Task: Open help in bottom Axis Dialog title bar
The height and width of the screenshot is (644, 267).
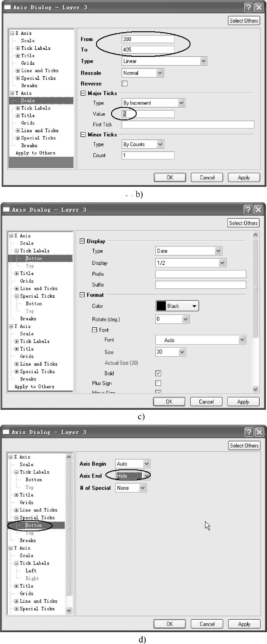Action: click(x=249, y=432)
